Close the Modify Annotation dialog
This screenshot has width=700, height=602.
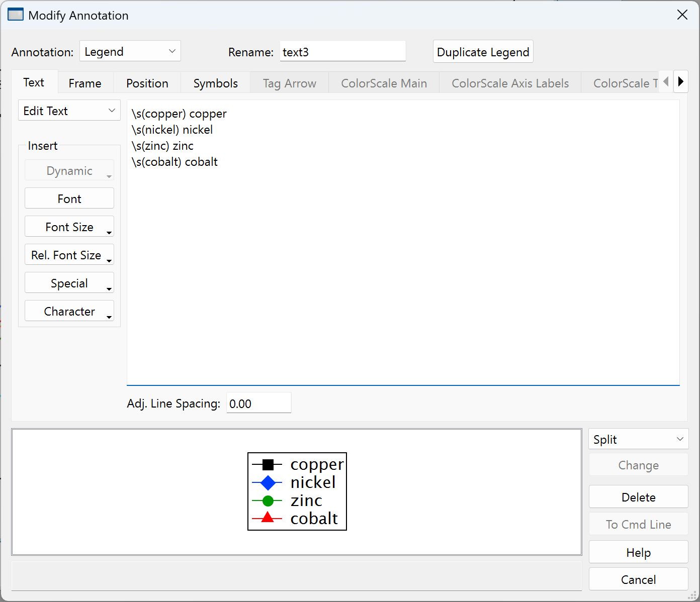[682, 15]
